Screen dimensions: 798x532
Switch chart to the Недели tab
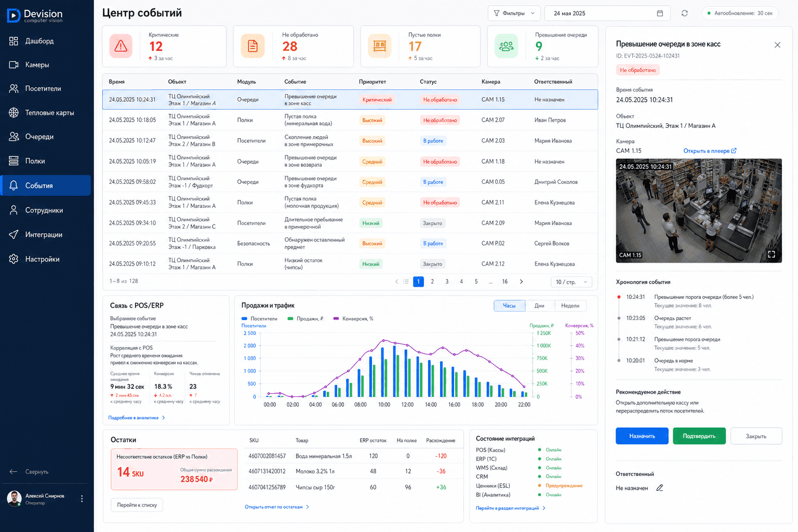[570, 305]
